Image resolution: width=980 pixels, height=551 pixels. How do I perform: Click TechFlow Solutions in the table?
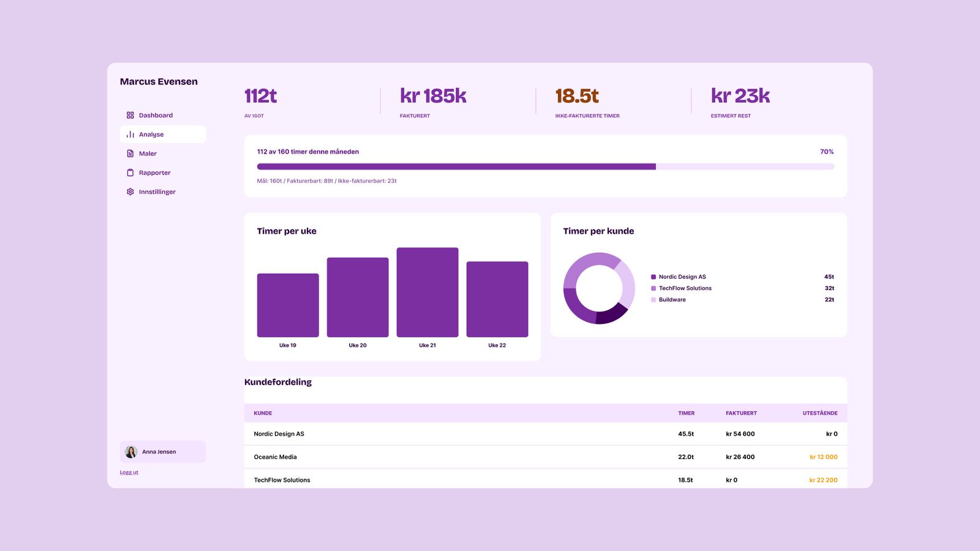click(282, 480)
